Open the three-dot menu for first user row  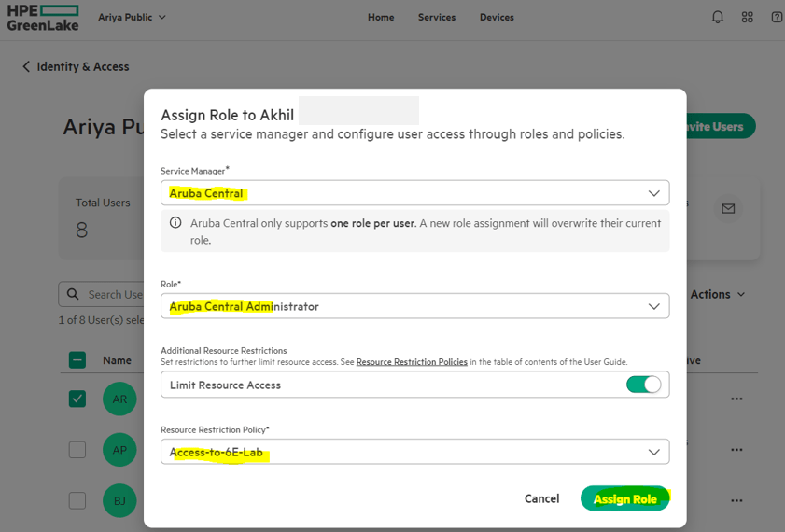736,399
